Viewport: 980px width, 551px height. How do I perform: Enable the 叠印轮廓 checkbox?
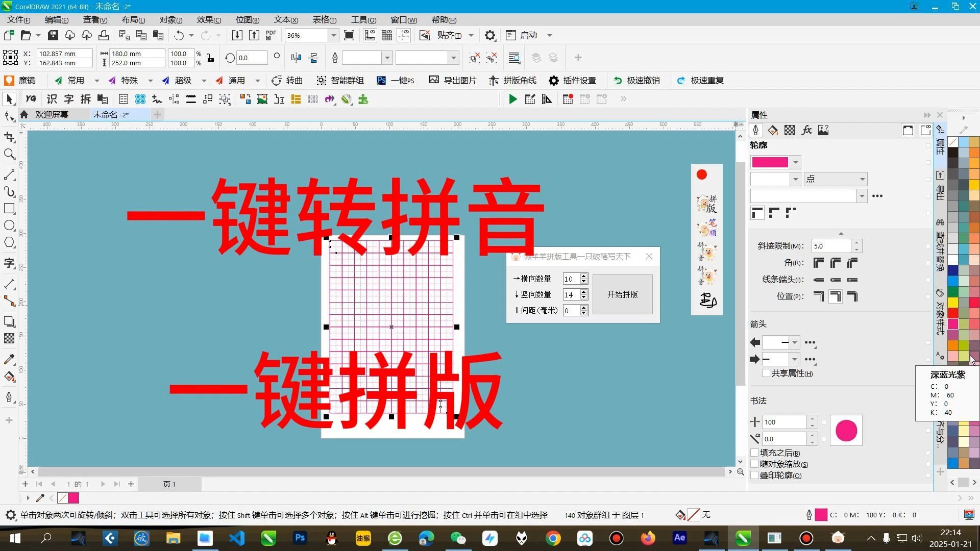[754, 475]
